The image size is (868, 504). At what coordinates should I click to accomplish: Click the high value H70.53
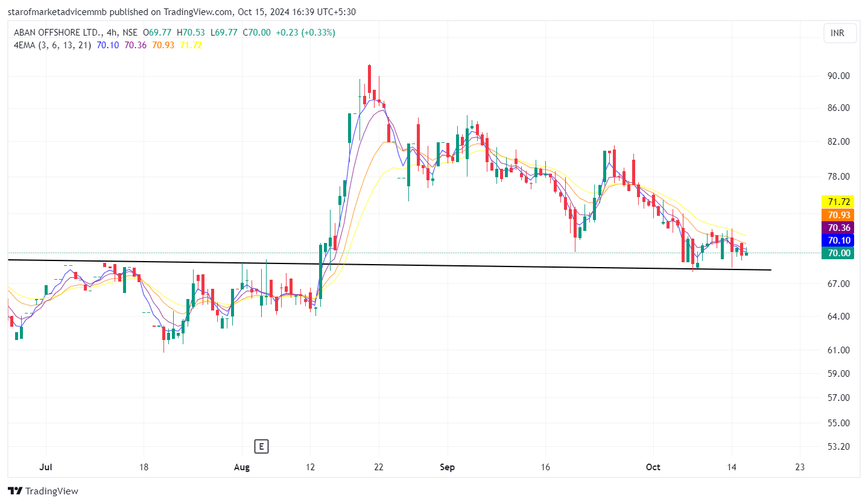[190, 33]
